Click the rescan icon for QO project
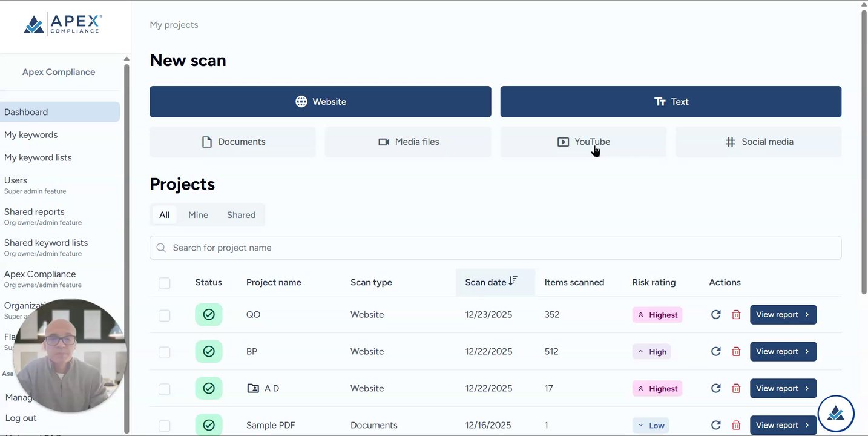 (715, 315)
